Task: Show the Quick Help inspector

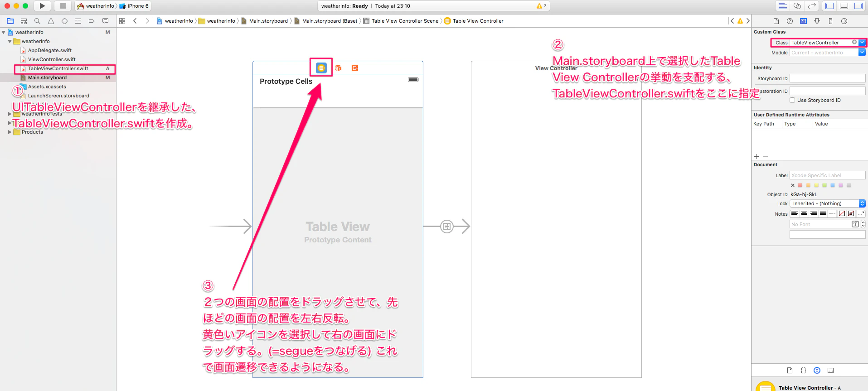Action: pos(790,21)
